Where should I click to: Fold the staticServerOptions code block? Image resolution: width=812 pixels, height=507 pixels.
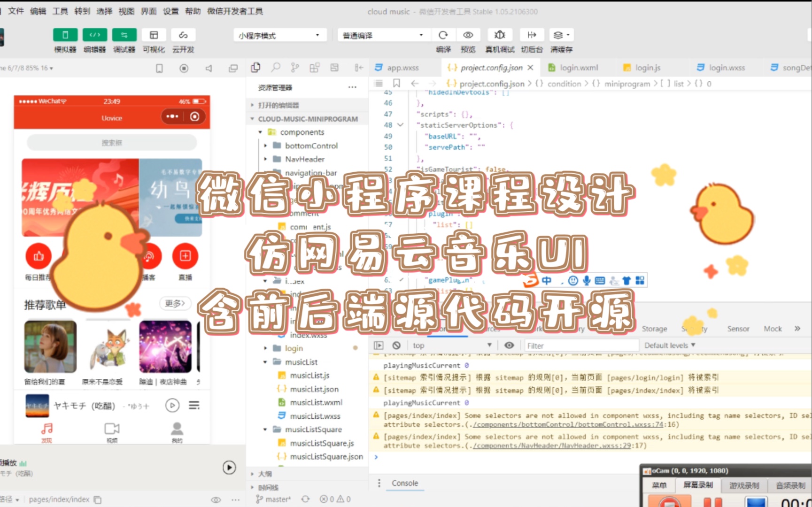[x=401, y=125]
